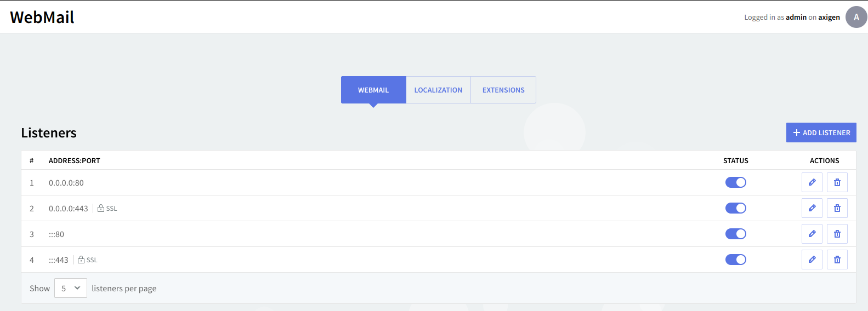This screenshot has width=868, height=311.
Task: Turn off the :::80 listener
Action: pyautogui.click(x=735, y=234)
